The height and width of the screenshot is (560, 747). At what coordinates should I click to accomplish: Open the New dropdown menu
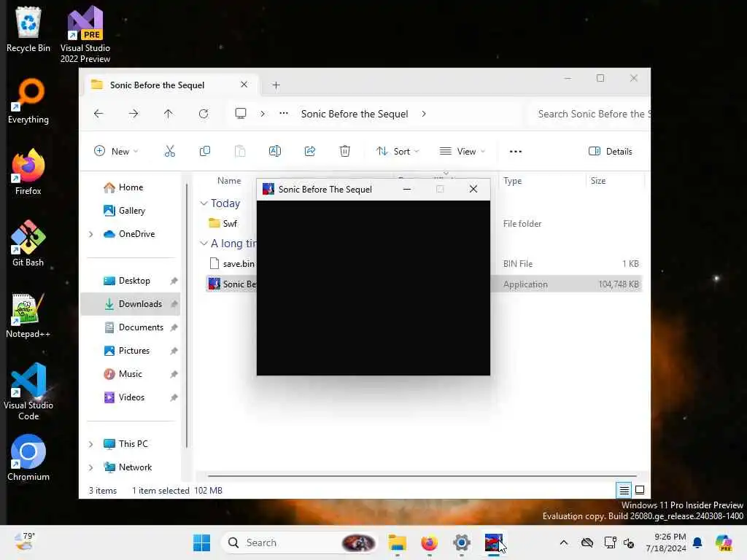(116, 152)
